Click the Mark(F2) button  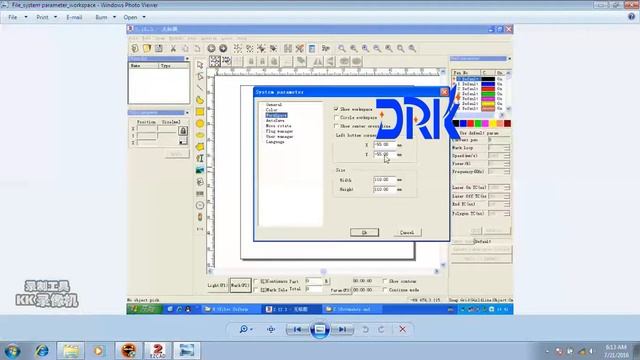[240, 285]
